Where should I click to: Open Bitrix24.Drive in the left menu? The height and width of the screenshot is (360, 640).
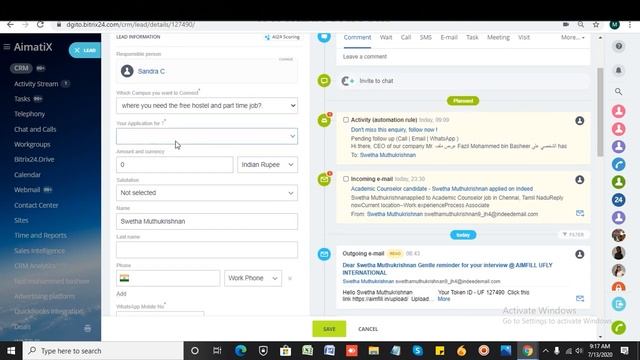[34, 159]
